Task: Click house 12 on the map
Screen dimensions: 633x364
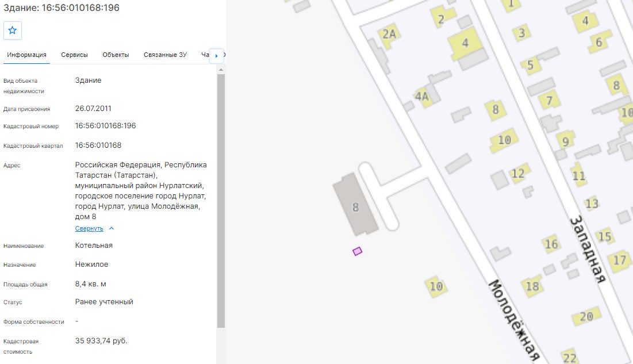Action: [x=519, y=174]
